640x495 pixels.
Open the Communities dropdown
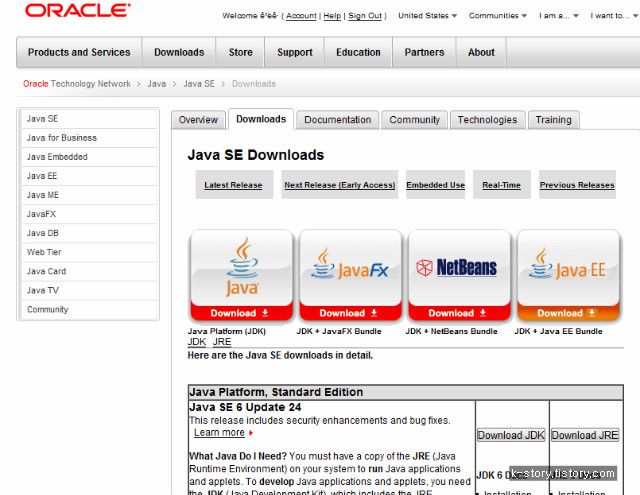[498, 16]
